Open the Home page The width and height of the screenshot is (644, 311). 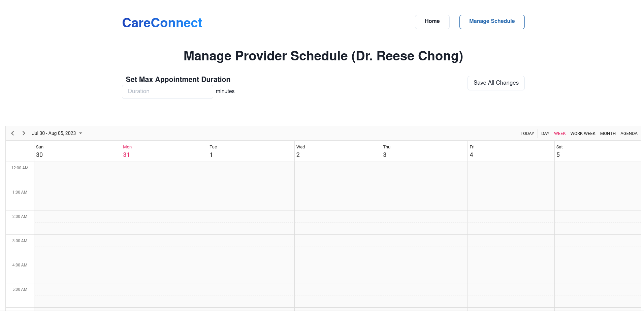[x=432, y=22]
